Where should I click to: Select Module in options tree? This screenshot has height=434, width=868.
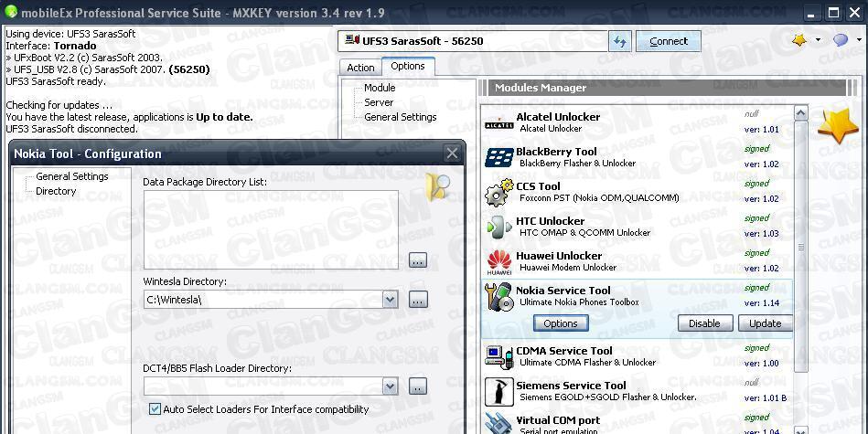coord(380,88)
